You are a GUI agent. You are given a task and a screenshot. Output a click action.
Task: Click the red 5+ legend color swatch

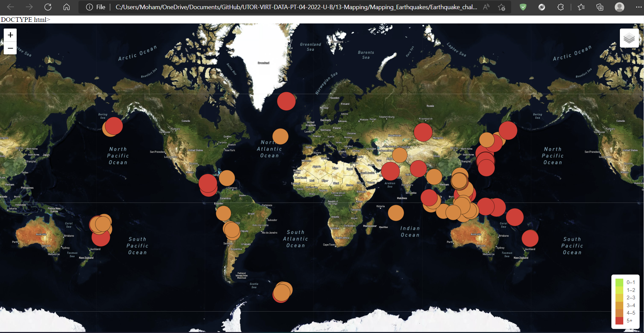point(619,320)
